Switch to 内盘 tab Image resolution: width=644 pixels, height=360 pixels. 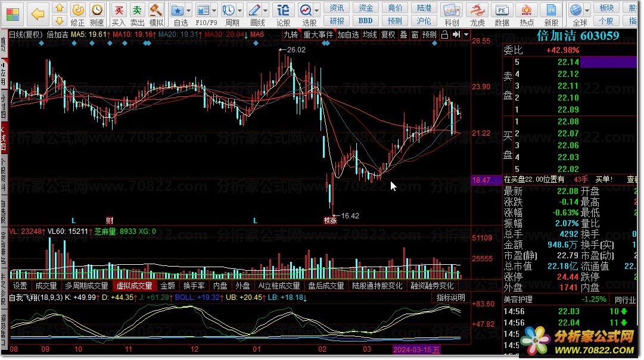(x=220, y=286)
